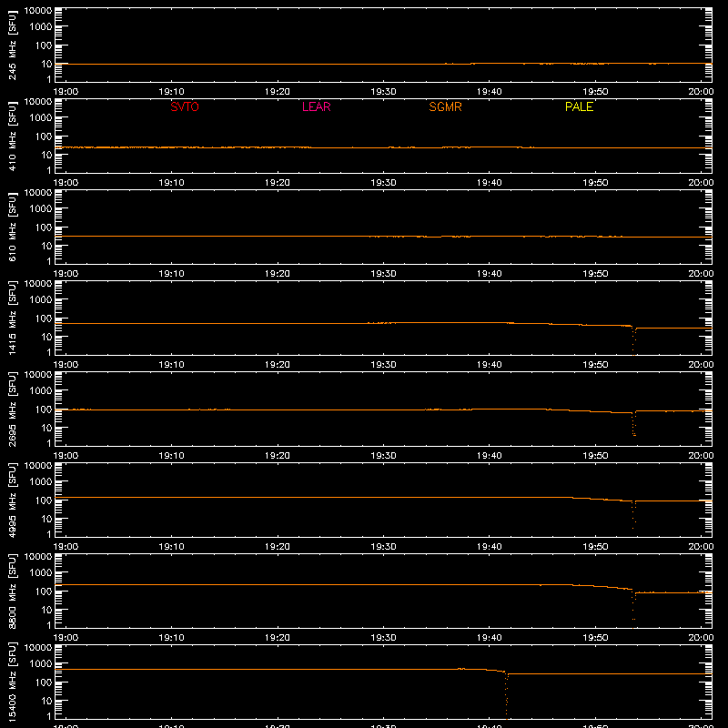Screen dimensions: 728x728
Task: Select the 4995 MHz [SFU] axis title
Action: (x=12, y=500)
